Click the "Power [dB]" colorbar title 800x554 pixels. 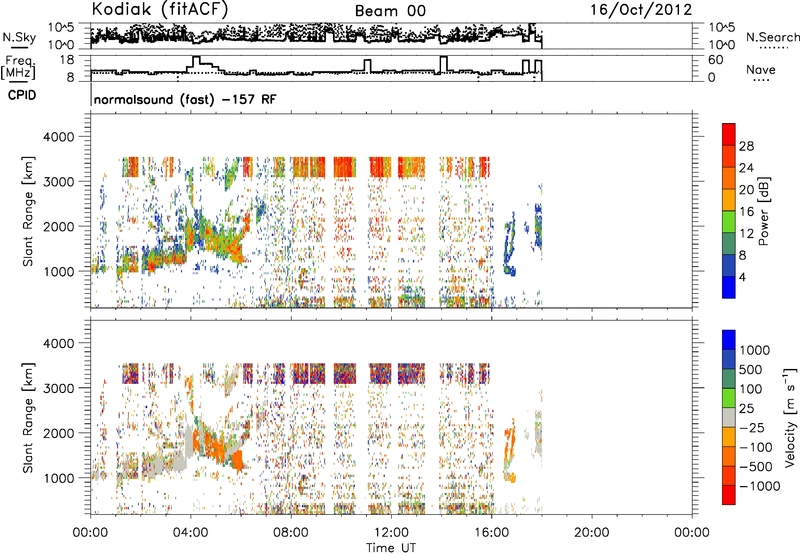pos(763,211)
